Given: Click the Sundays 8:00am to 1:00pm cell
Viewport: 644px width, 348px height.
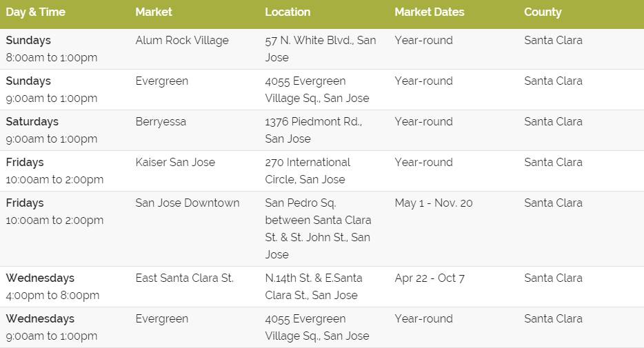Looking at the screenshot, I should 51,49.
